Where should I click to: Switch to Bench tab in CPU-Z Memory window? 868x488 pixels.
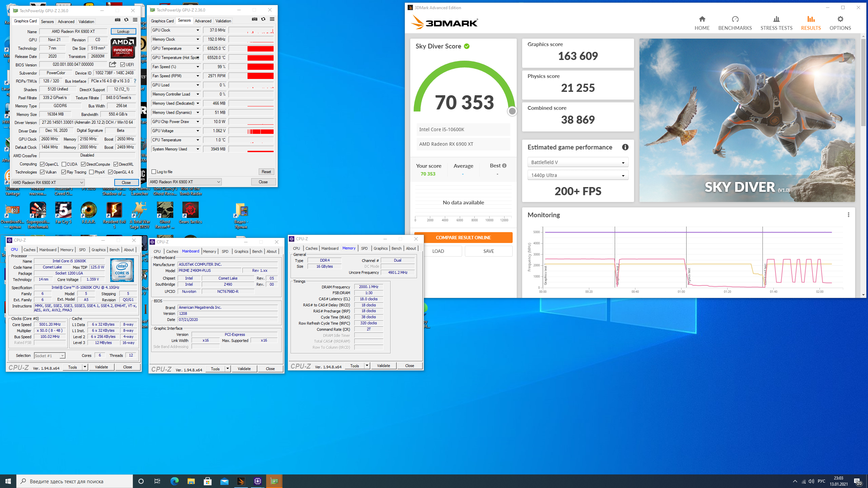[x=396, y=248]
